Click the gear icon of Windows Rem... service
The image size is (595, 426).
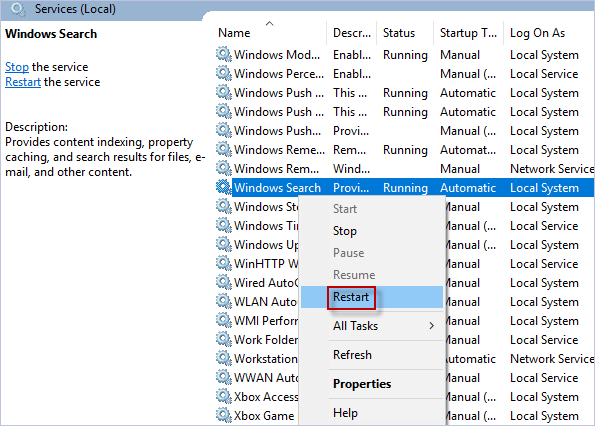pyautogui.click(x=224, y=168)
